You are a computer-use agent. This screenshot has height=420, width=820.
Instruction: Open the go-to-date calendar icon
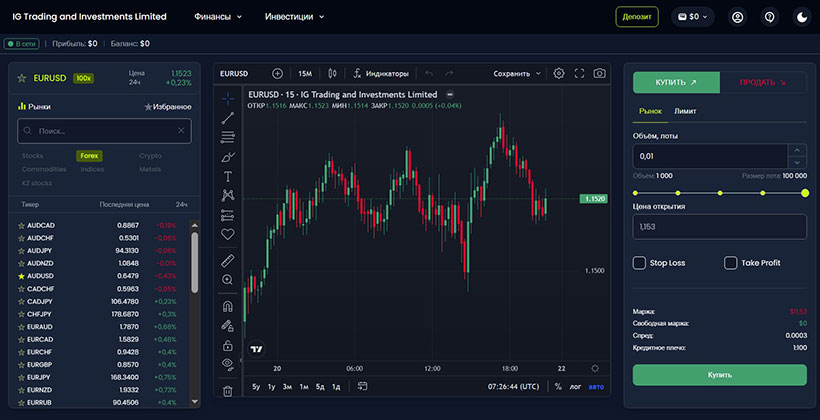point(362,387)
